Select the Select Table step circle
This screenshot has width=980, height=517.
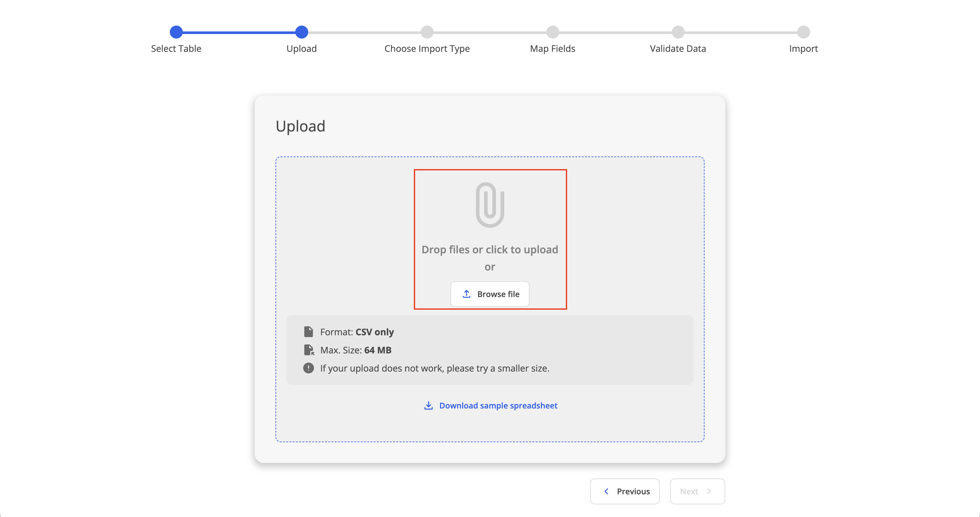click(176, 32)
